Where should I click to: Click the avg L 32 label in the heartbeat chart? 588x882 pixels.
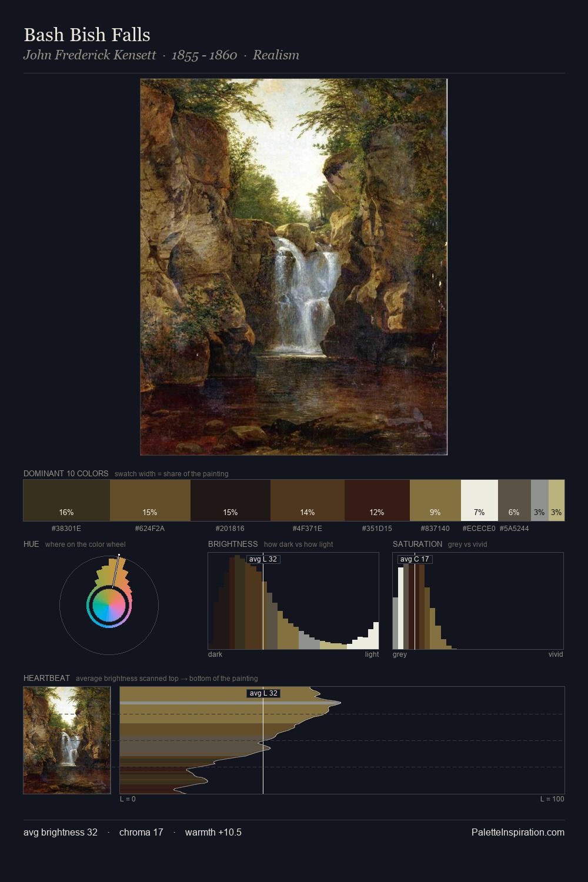click(x=263, y=693)
